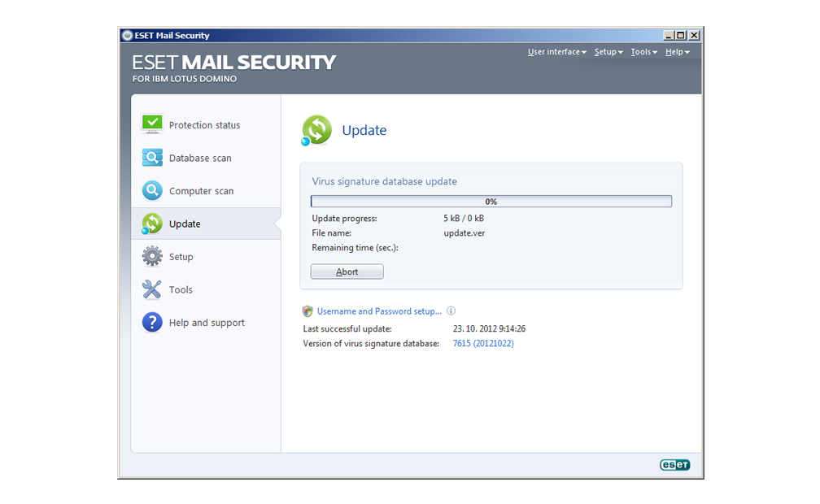Go to the Database scan section

pyautogui.click(x=206, y=158)
